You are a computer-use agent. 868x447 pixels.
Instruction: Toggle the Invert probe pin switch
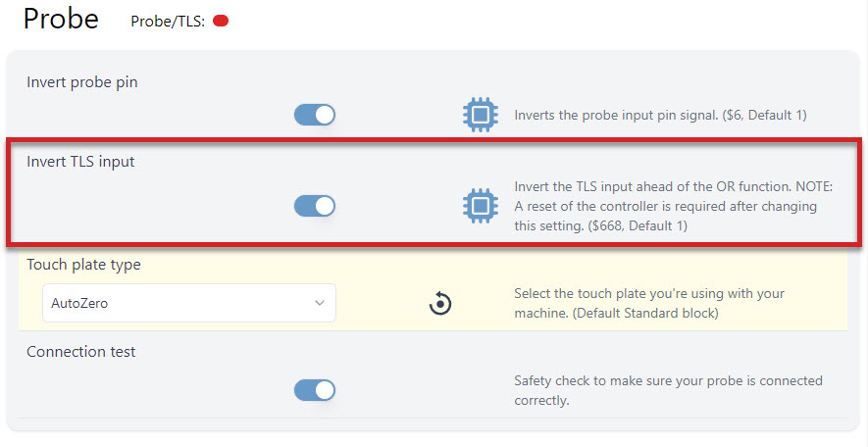click(315, 115)
